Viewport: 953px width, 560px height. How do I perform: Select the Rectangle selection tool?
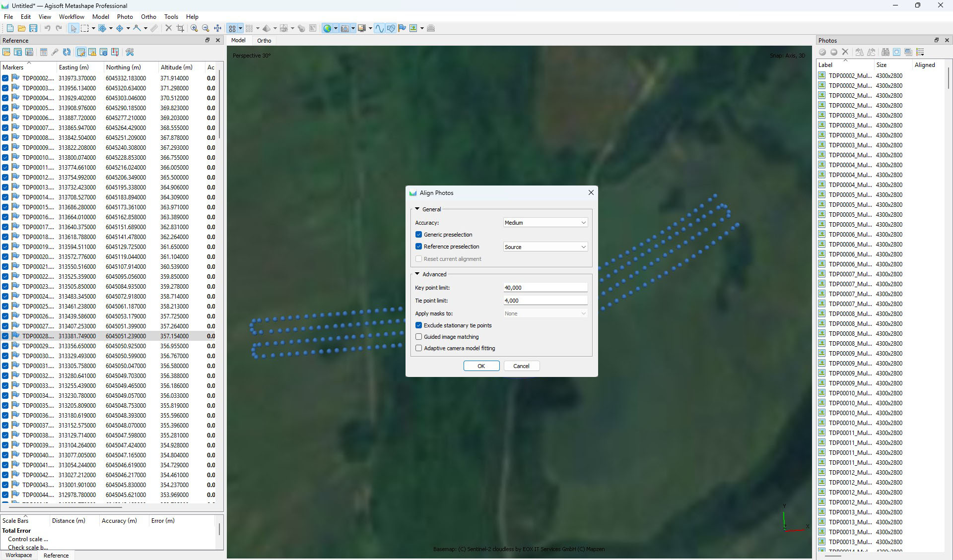tap(85, 28)
